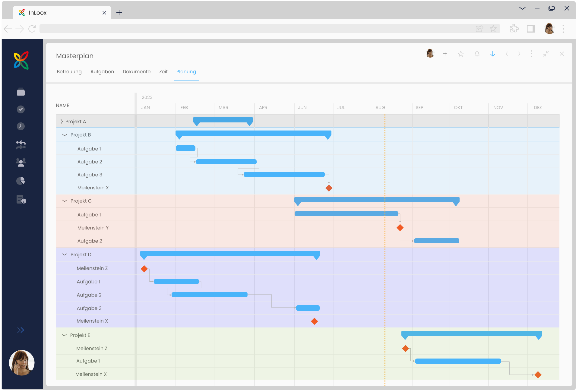579x392 pixels.
Task: Click the blue download arrow icon
Action: click(x=492, y=54)
